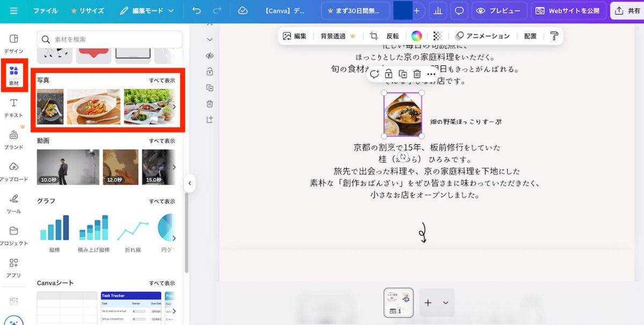Image resolution: width=644 pixels, height=325 pixels.
Task: Click the プレビュー preview button
Action: [x=499, y=11]
